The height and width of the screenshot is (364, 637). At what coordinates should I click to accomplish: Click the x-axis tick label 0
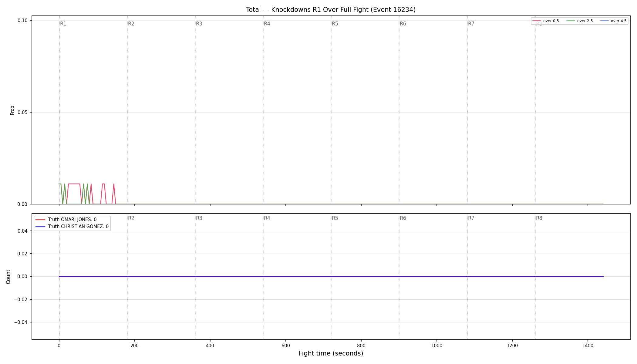pyautogui.click(x=59, y=345)
